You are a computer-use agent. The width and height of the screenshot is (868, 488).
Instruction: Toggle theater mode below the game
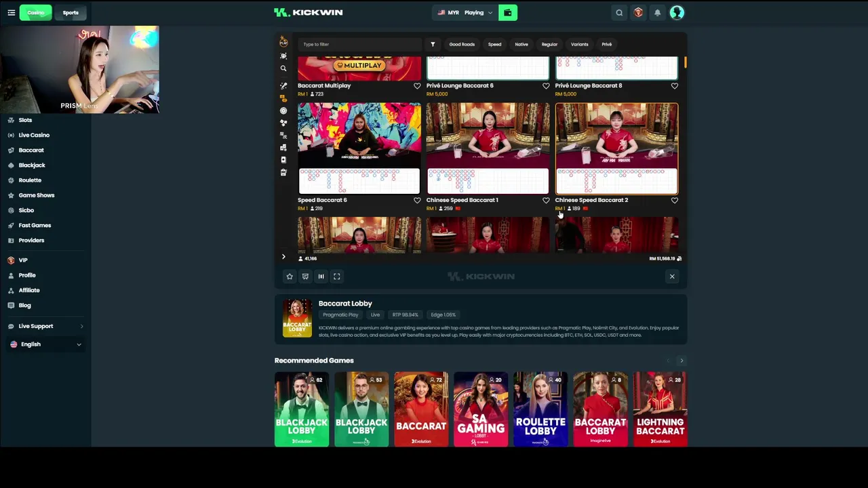tap(321, 277)
